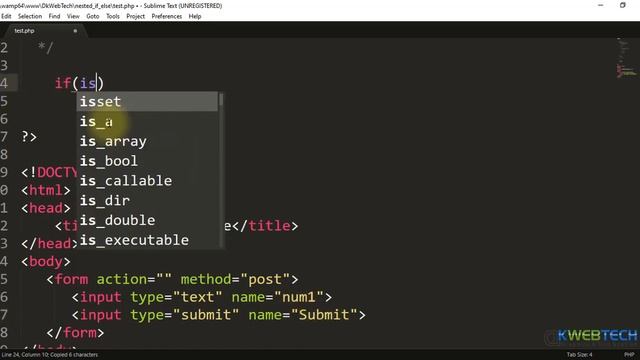Click the <html> tag line

click(46, 190)
